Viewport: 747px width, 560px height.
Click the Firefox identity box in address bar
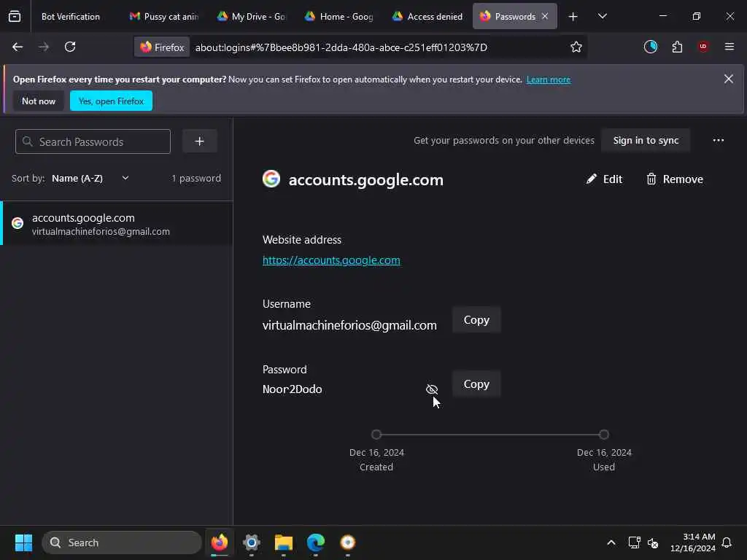tap(162, 47)
